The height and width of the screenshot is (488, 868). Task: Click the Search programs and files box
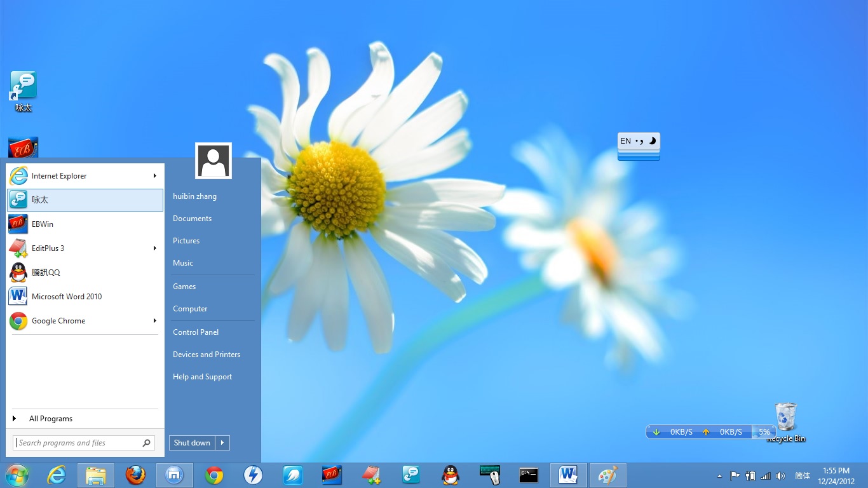(85, 443)
